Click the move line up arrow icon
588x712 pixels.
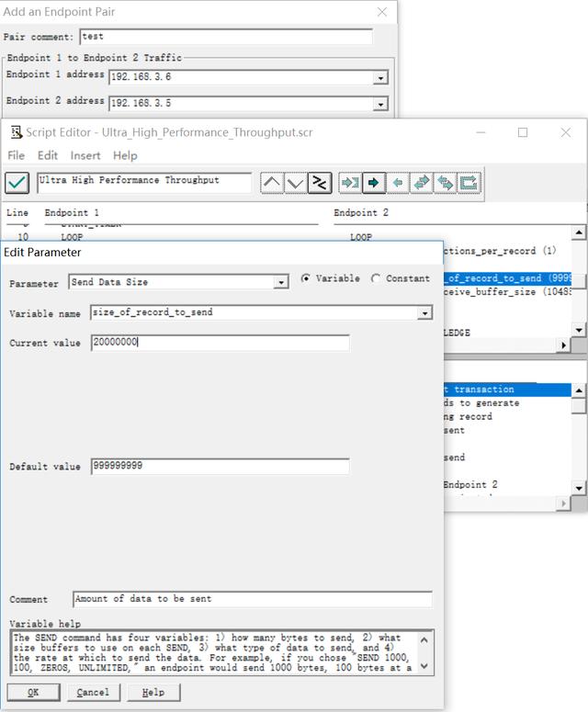click(272, 183)
